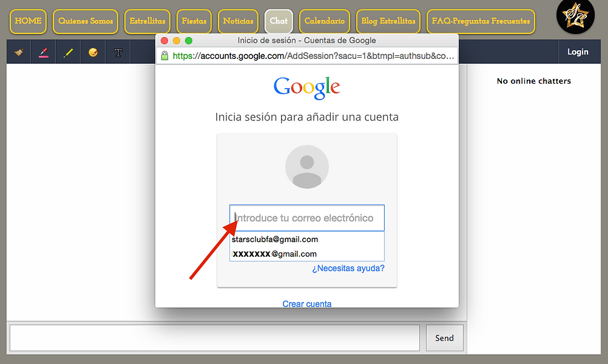Open Quienes Somos menu item
This screenshot has height=364, width=608.
coord(86,21)
